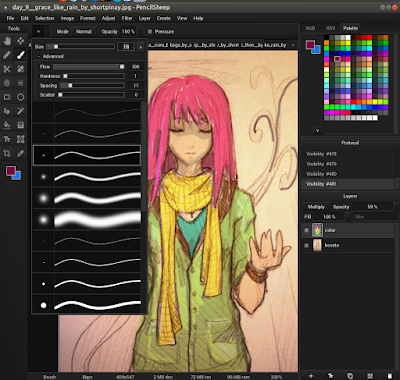Select the rectangle selection tool
400x380 pixels.
pyautogui.click(x=7, y=97)
